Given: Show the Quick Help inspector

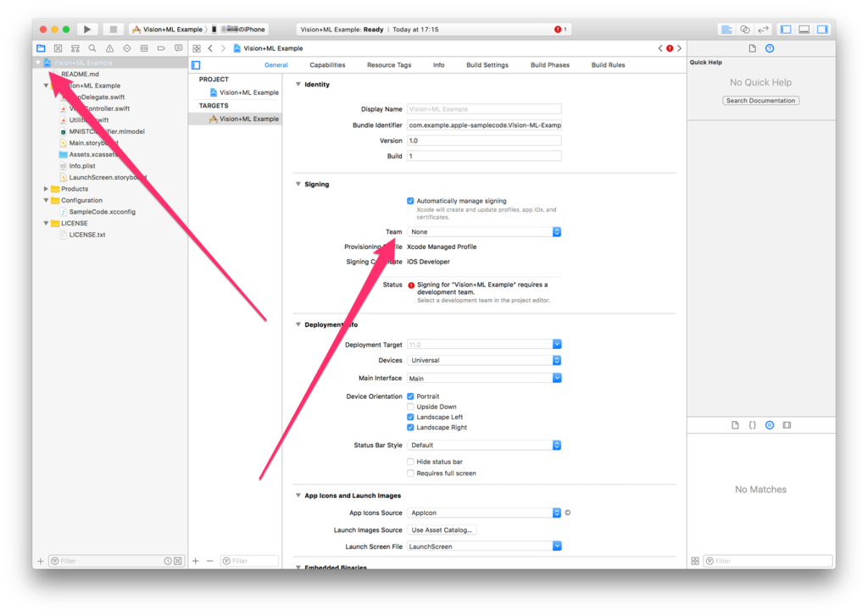Looking at the screenshot, I should tap(770, 48).
